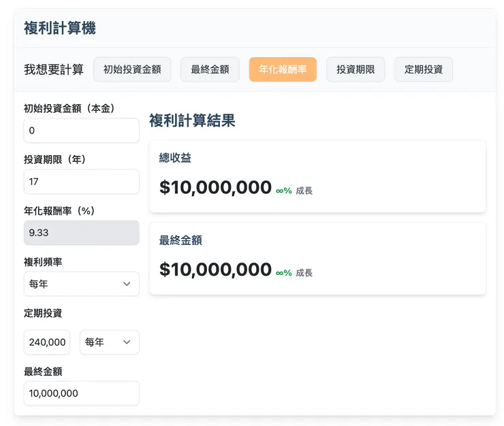Click the 複利頻率 field label
Screen dimensions: 504x426
[x=43, y=262]
